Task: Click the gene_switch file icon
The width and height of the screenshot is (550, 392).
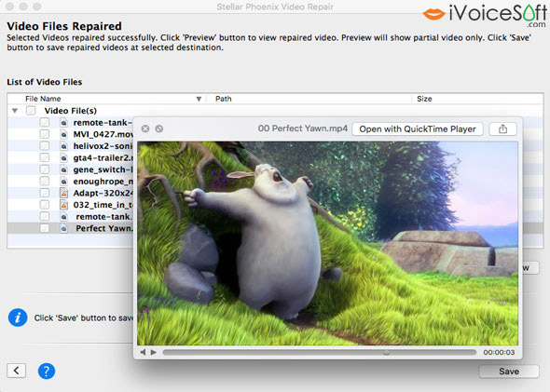Action: [x=63, y=169]
